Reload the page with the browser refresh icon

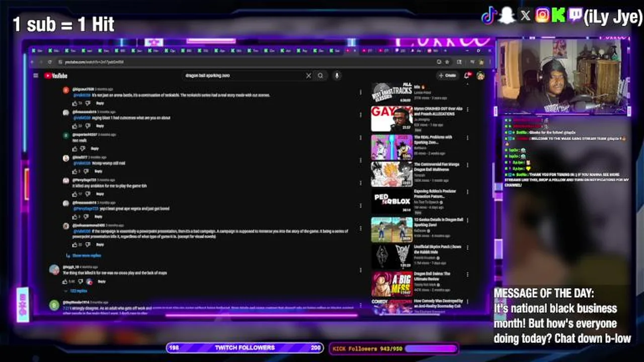click(x=49, y=62)
